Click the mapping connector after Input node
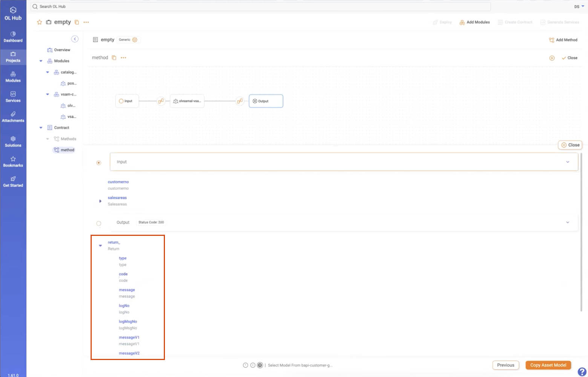 [161, 101]
